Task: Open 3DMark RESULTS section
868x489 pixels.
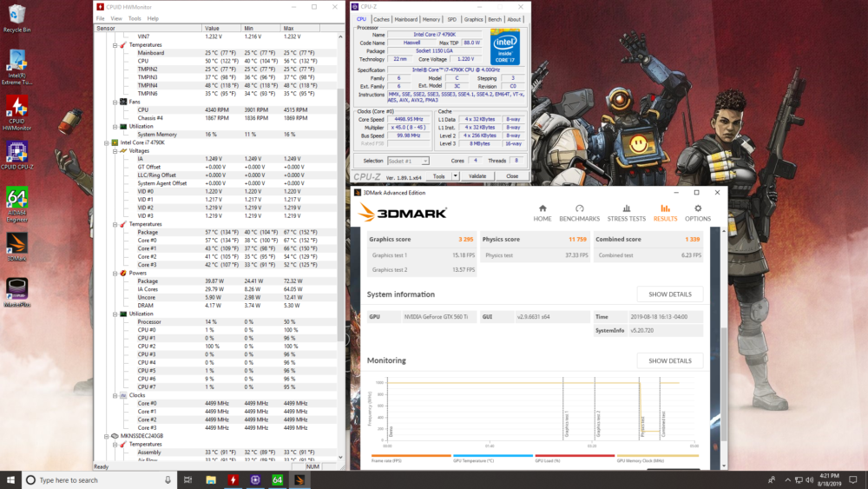Action: click(665, 213)
